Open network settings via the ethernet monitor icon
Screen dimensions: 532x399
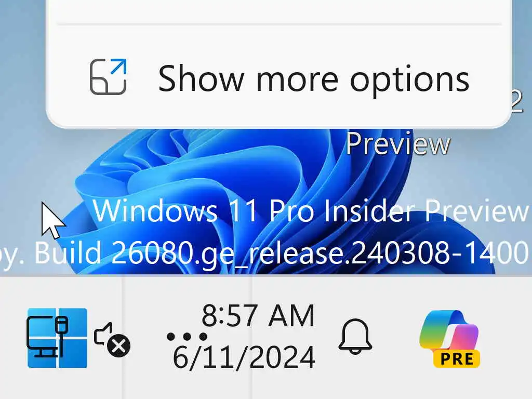click(x=47, y=337)
